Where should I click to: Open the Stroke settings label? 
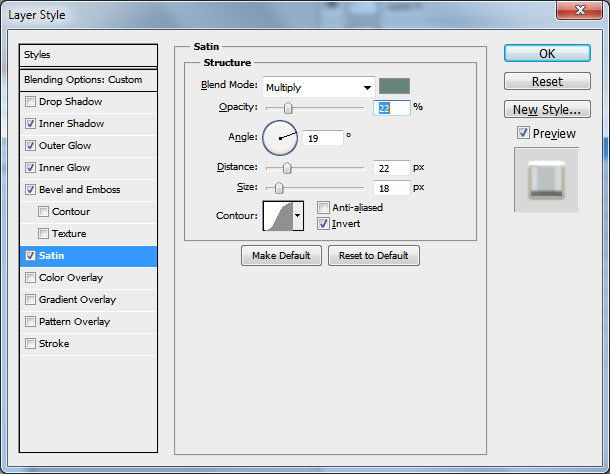tap(54, 344)
